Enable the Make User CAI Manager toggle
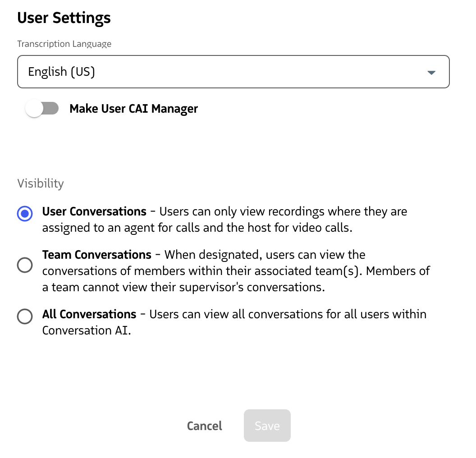Viewport: 476px width, 458px height. click(x=43, y=108)
